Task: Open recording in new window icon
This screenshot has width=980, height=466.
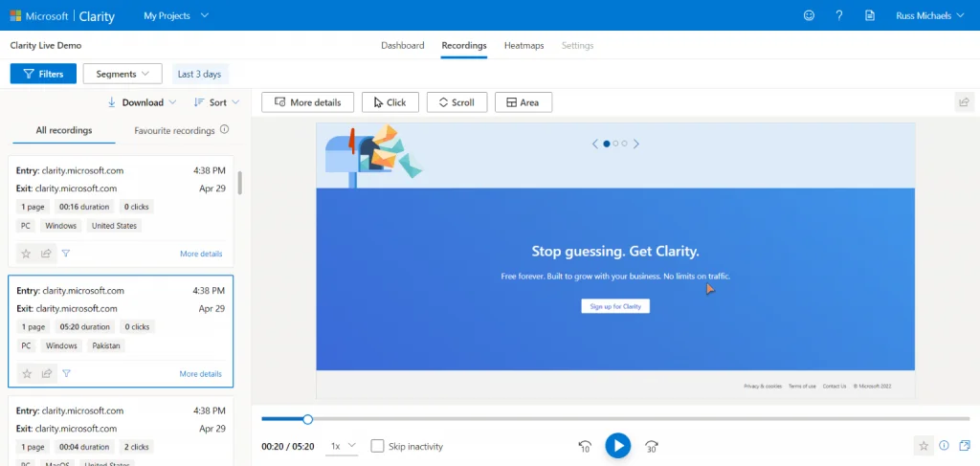Action: [965, 445]
